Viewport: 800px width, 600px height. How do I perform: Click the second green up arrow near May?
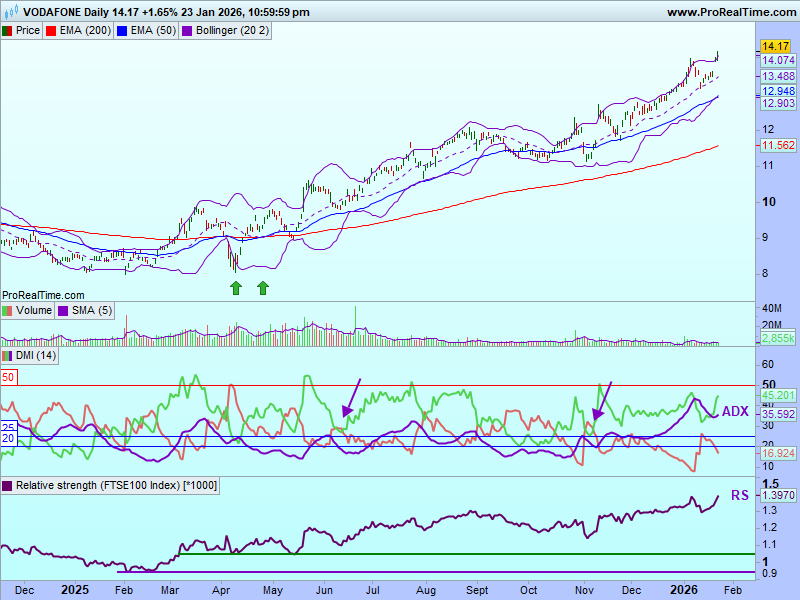click(x=263, y=288)
